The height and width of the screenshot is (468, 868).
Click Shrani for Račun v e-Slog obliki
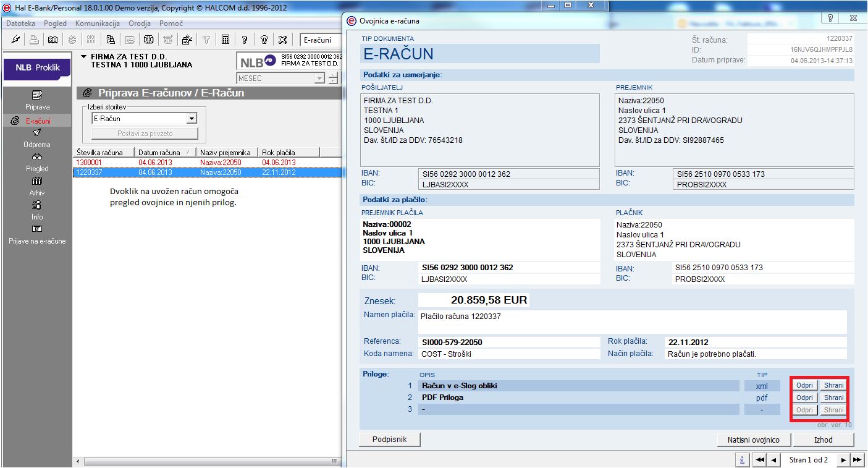(x=833, y=386)
